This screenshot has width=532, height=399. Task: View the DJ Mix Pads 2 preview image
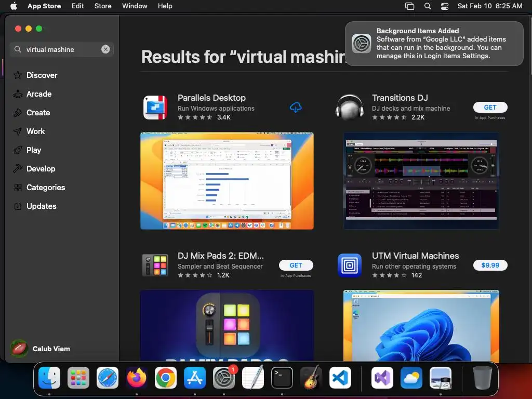point(227,325)
